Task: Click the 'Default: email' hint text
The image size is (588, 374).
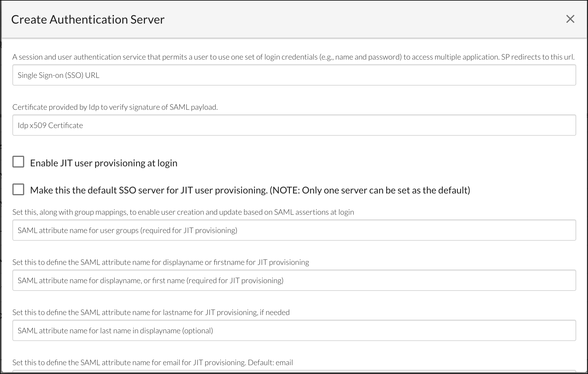Action: (x=270, y=362)
